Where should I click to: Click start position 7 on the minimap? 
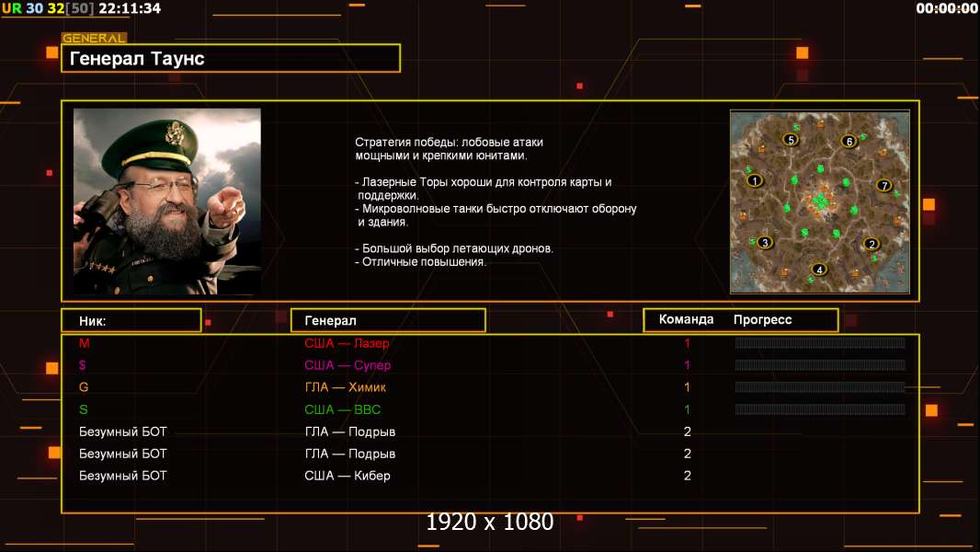884,185
